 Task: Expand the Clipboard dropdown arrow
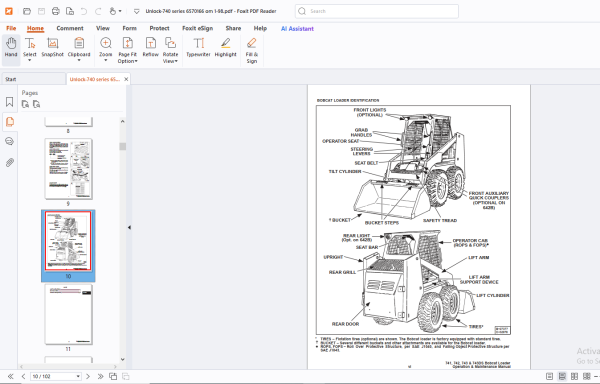coord(79,60)
